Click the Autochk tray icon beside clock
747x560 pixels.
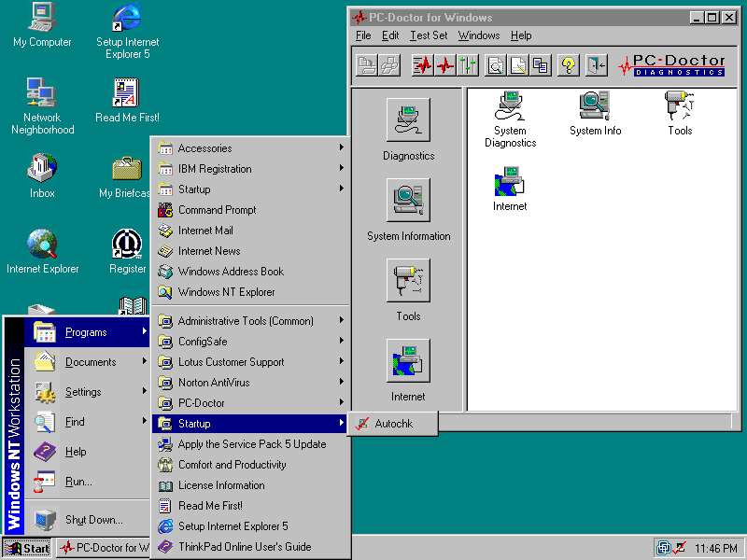[x=679, y=548]
